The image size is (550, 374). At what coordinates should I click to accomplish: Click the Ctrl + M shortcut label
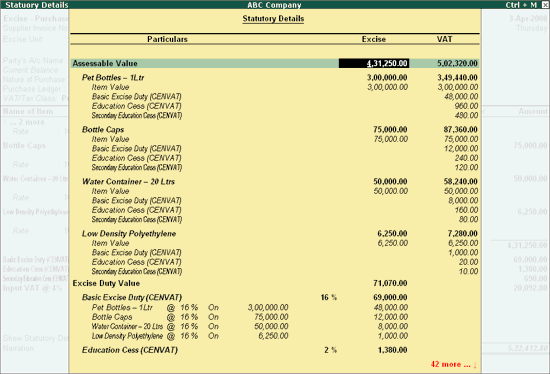[x=521, y=5]
